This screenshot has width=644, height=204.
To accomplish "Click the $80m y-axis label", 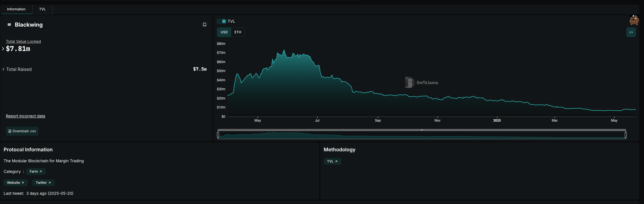I will click(x=221, y=44).
